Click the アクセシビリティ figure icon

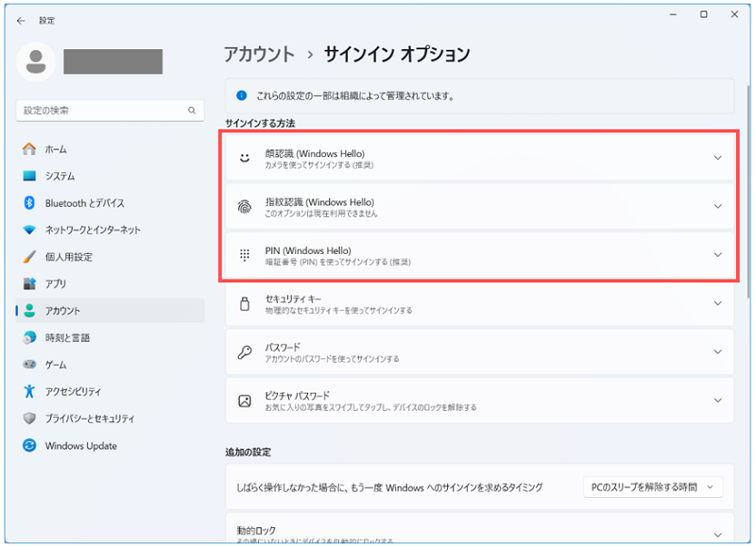pos(29,391)
